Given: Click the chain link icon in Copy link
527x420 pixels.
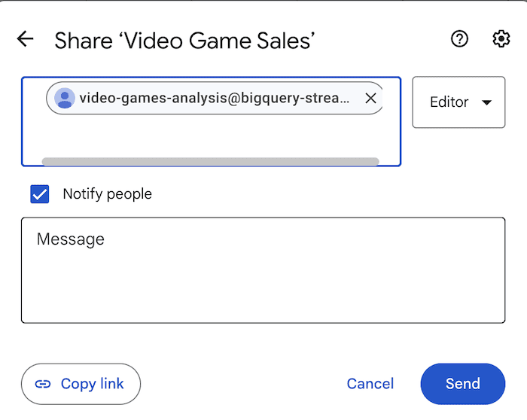Looking at the screenshot, I should click(44, 384).
